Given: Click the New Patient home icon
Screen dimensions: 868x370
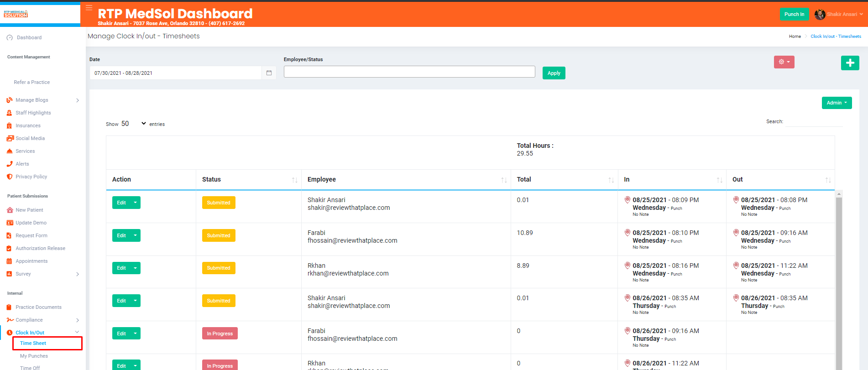Looking at the screenshot, I should (10, 210).
